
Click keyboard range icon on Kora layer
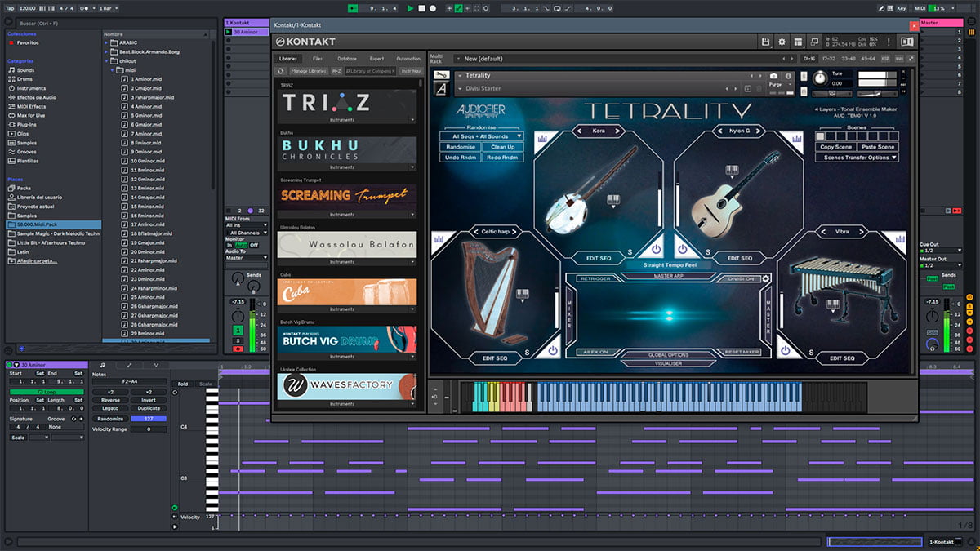tap(612, 199)
